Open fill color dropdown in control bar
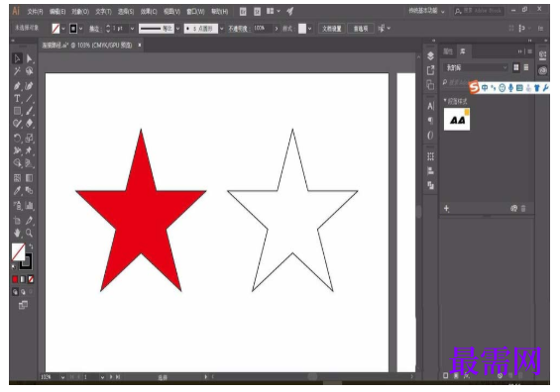This screenshot has width=560, height=392. point(63,29)
